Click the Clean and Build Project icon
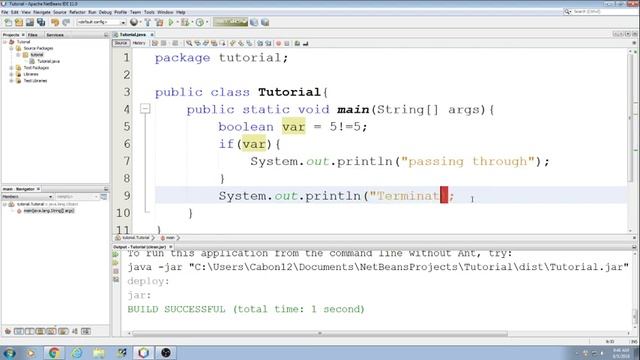Viewport: 640px width, 360px height. 159,22
